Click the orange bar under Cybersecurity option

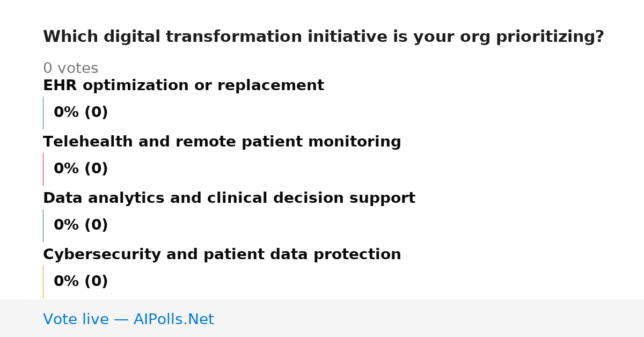tap(43, 282)
